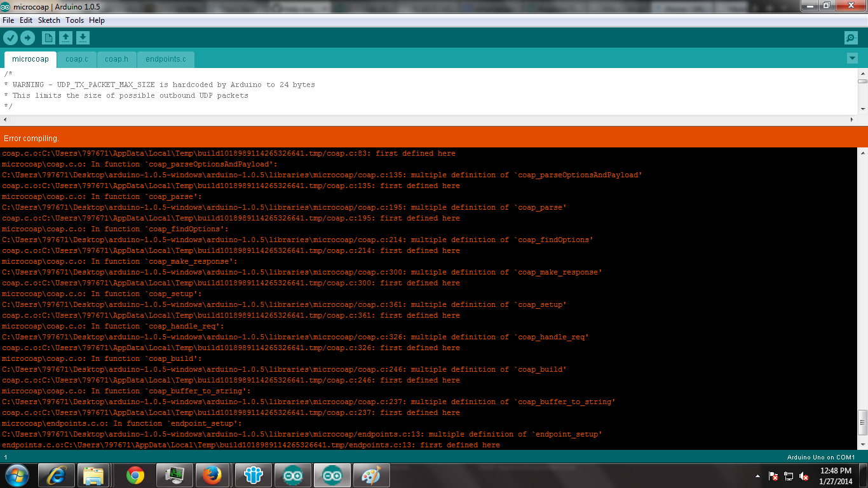The height and width of the screenshot is (488, 868).
Task: Open the tab options dropdown arrow
Action: click(x=852, y=58)
